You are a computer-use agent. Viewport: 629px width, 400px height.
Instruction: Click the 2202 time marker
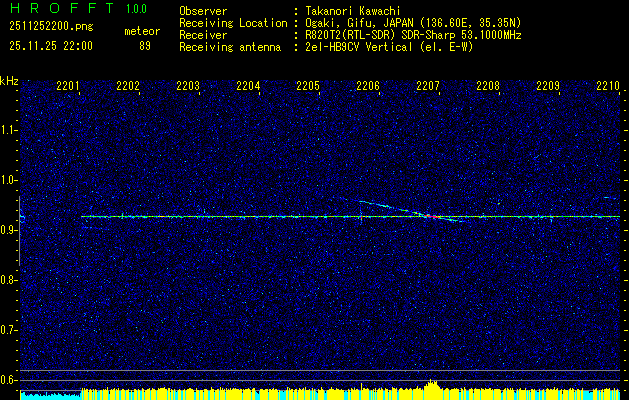click(128, 85)
